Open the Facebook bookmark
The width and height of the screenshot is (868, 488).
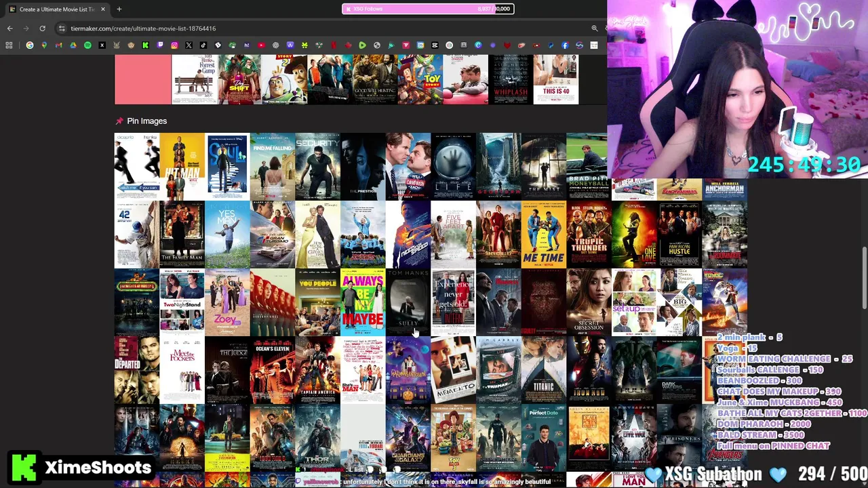(565, 45)
